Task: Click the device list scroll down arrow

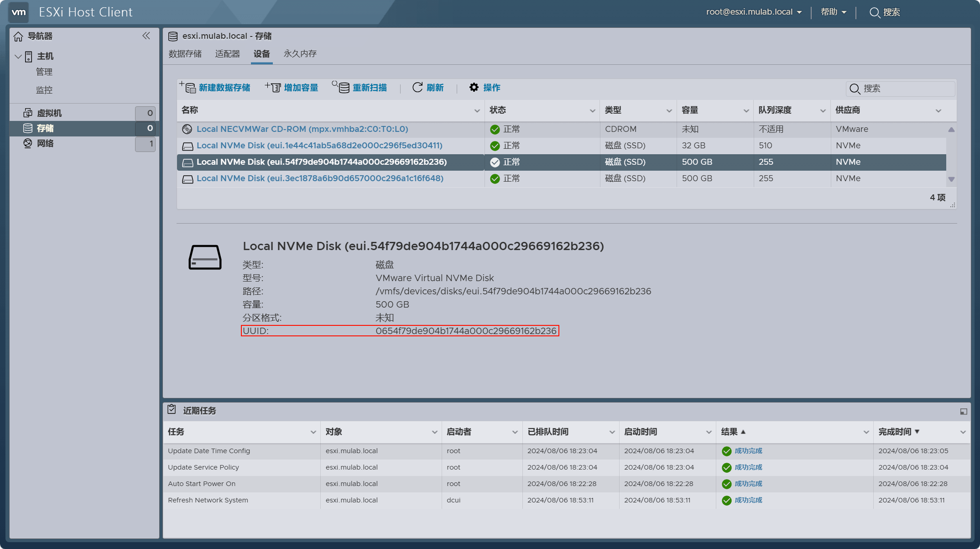Action: (x=951, y=179)
